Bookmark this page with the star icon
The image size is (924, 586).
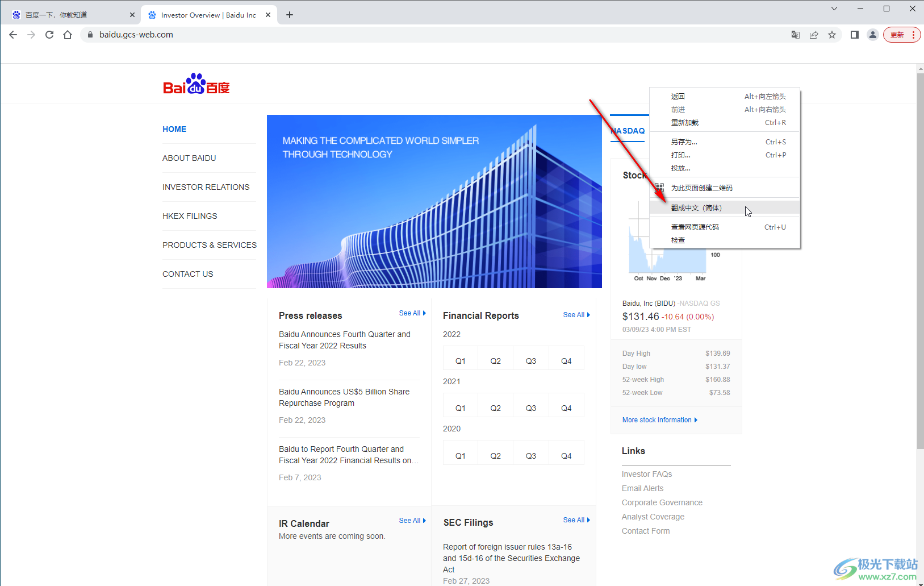click(x=832, y=35)
